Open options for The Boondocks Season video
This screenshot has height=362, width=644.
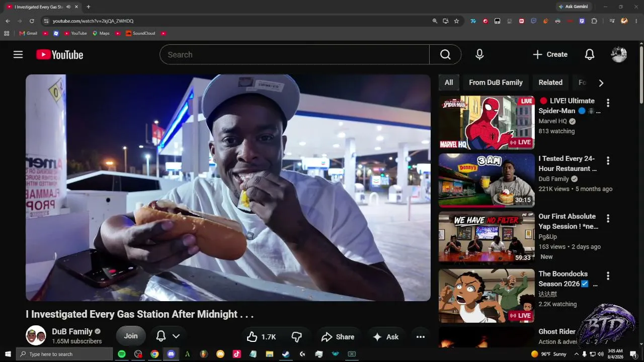coord(608,276)
